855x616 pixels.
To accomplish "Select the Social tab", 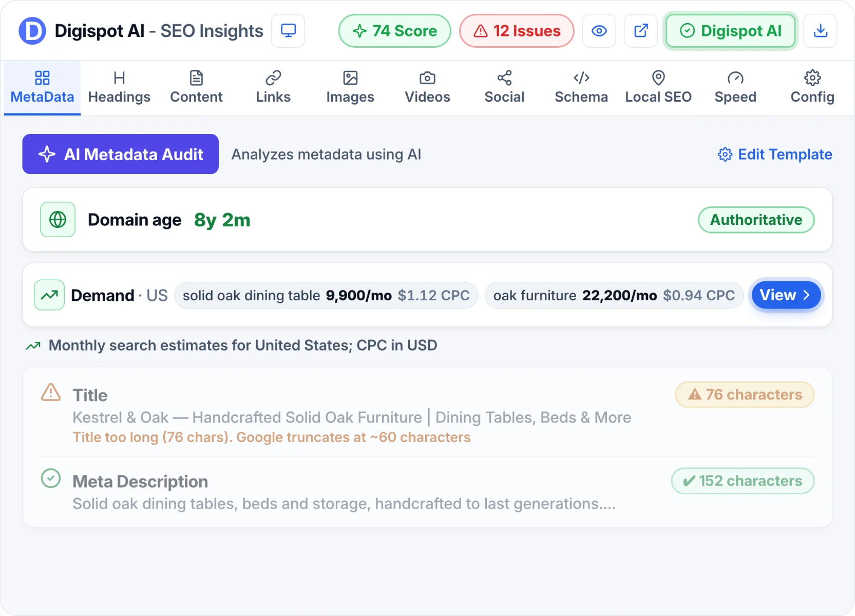I will click(504, 88).
